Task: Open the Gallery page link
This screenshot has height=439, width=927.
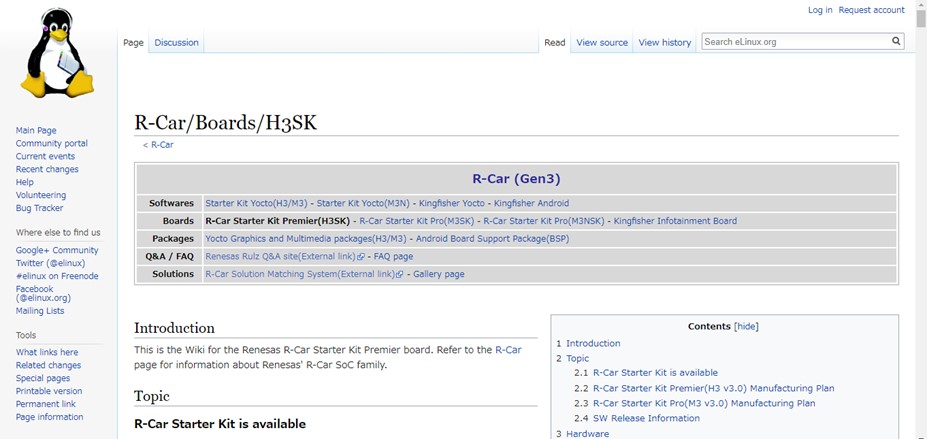Action: click(x=439, y=274)
